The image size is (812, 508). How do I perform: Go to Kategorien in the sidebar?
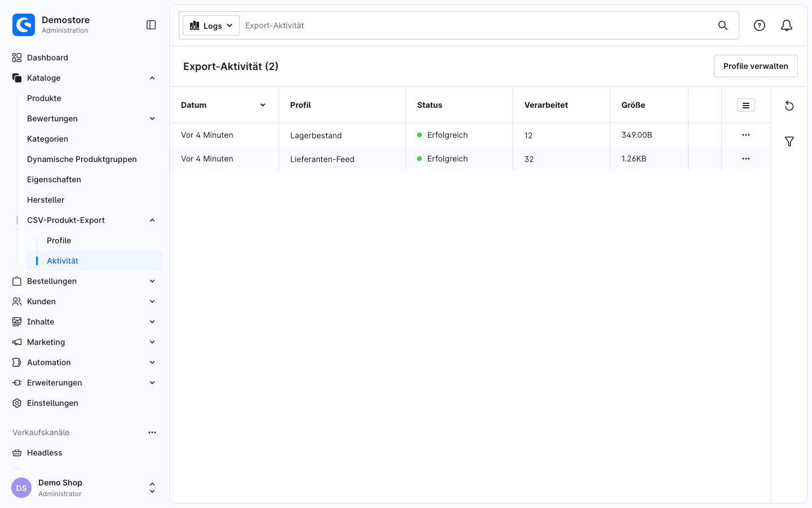pos(47,139)
